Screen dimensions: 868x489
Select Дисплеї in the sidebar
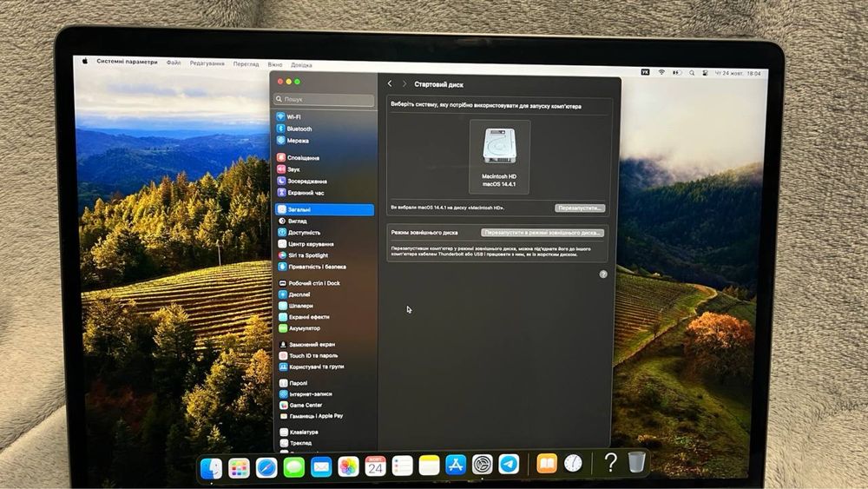(325, 294)
